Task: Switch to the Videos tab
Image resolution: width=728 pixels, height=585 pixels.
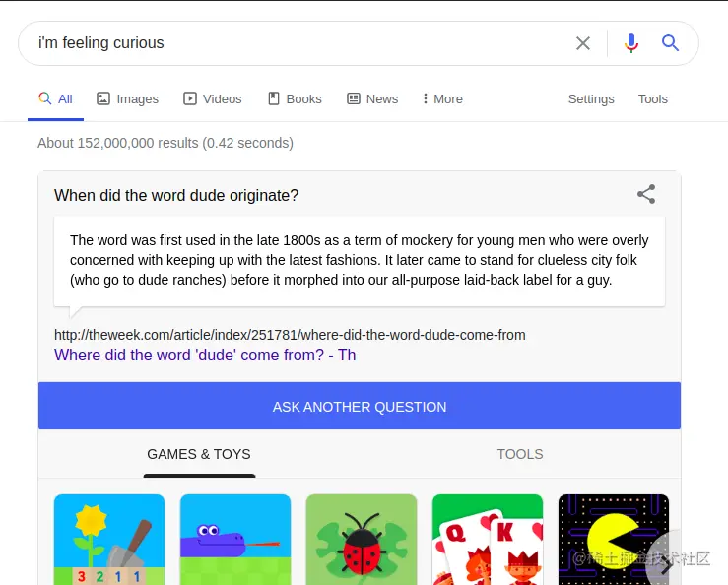Action: (x=212, y=98)
